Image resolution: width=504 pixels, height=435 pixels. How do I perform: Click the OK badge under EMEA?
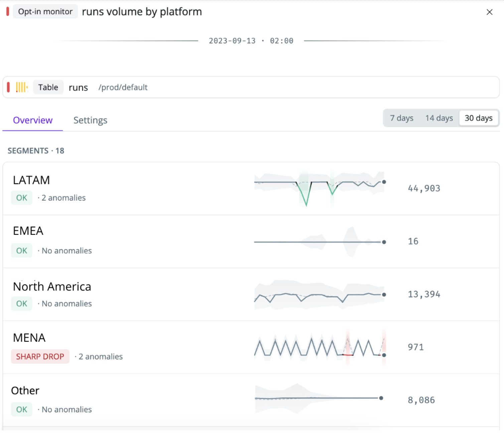[x=22, y=251]
